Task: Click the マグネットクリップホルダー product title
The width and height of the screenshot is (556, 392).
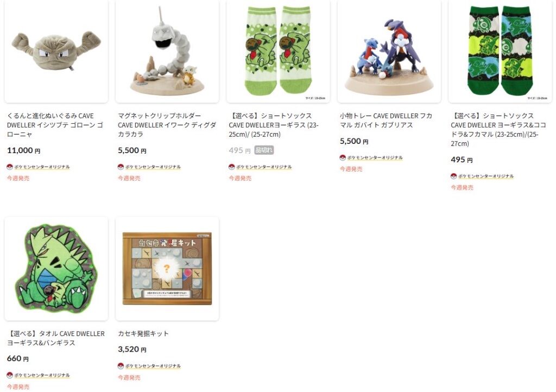Action: click(x=167, y=125)
